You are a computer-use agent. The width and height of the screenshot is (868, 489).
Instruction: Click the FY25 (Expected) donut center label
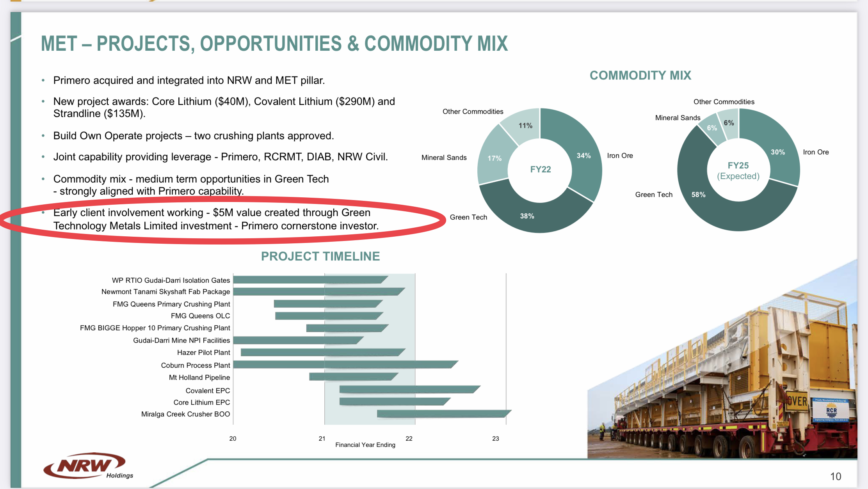[x=738, y=171]
